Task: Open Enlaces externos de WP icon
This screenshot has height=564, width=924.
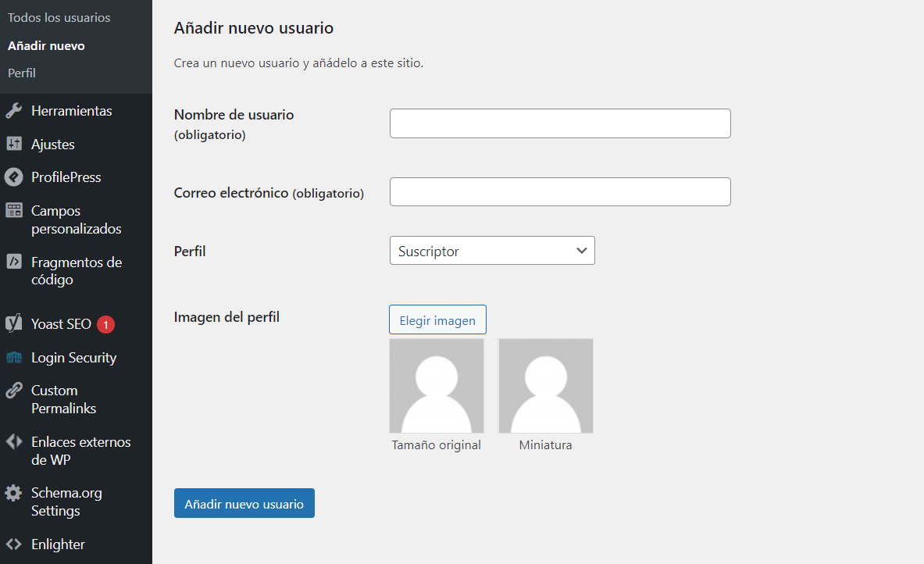Action: [16, 442]
